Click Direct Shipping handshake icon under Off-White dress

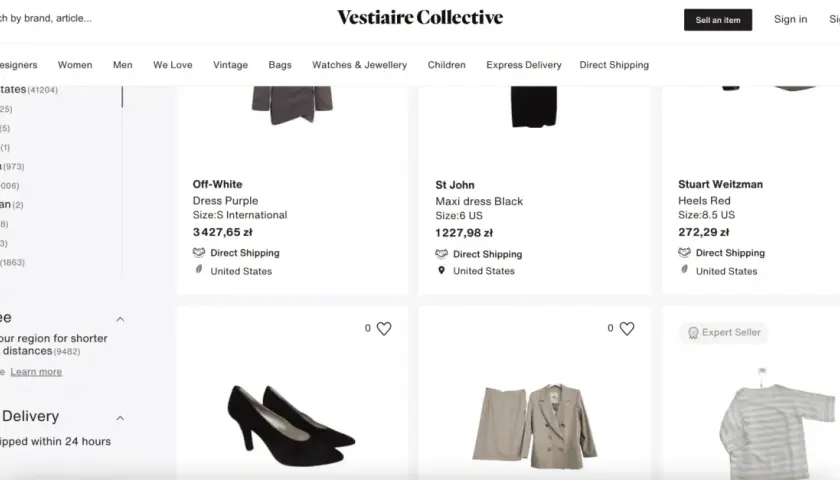(x=199, y=252)
